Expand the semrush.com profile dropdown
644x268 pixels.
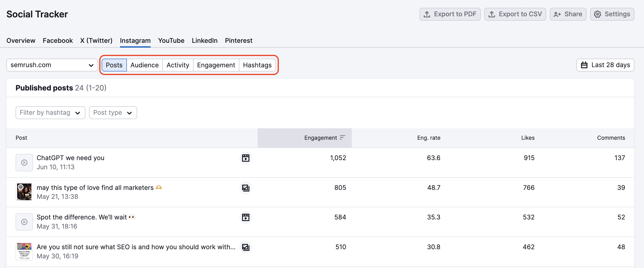52,65
